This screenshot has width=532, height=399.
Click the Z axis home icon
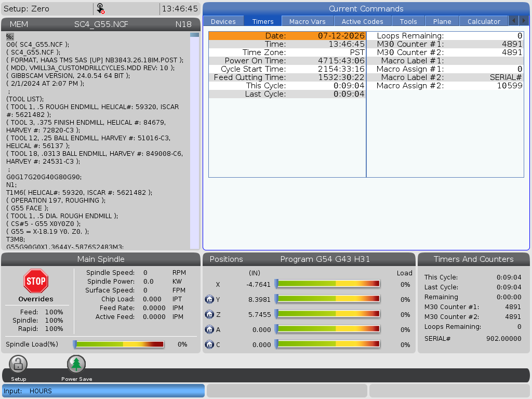(x=210, y=314)
